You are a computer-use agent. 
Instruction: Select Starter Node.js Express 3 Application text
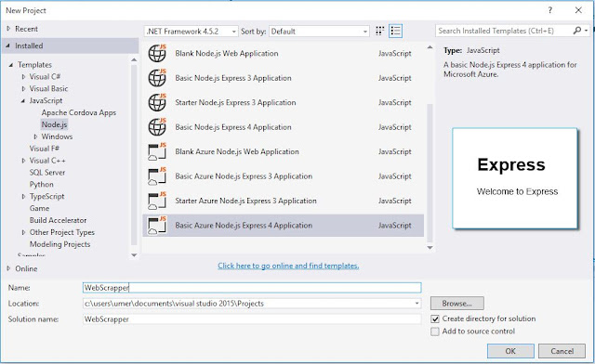point(235,102)
